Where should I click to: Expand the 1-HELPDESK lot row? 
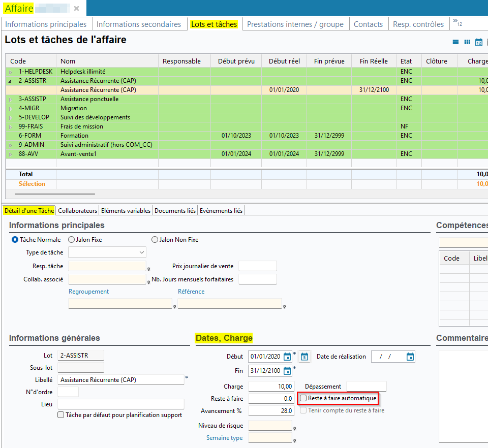[11, 72]
